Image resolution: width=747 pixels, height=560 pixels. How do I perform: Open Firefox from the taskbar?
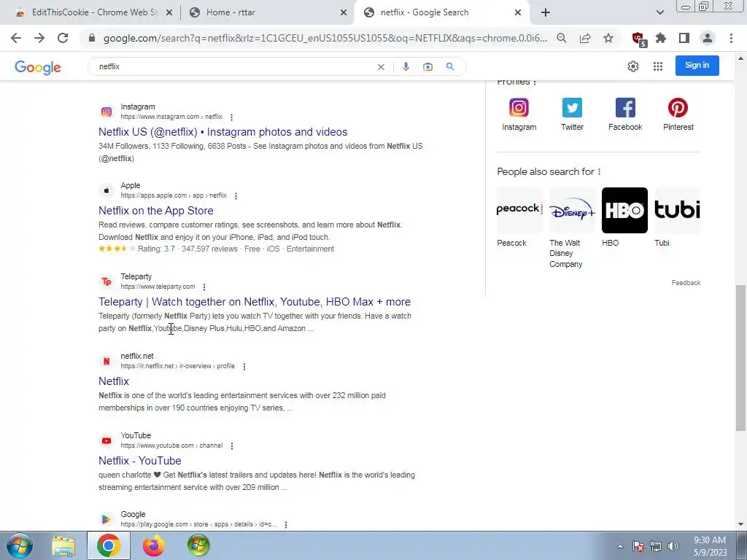pyautogui.click(x=153, y=545)
